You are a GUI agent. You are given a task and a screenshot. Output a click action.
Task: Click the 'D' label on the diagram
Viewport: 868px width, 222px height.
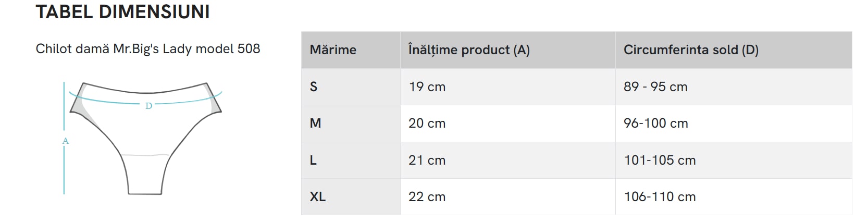coord(148,106)
